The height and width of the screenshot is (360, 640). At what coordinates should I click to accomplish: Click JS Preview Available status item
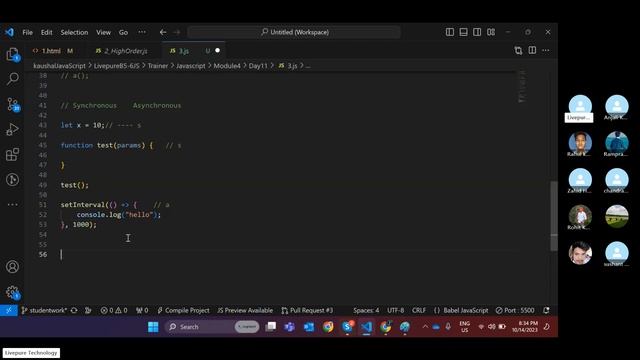(245, 311)
